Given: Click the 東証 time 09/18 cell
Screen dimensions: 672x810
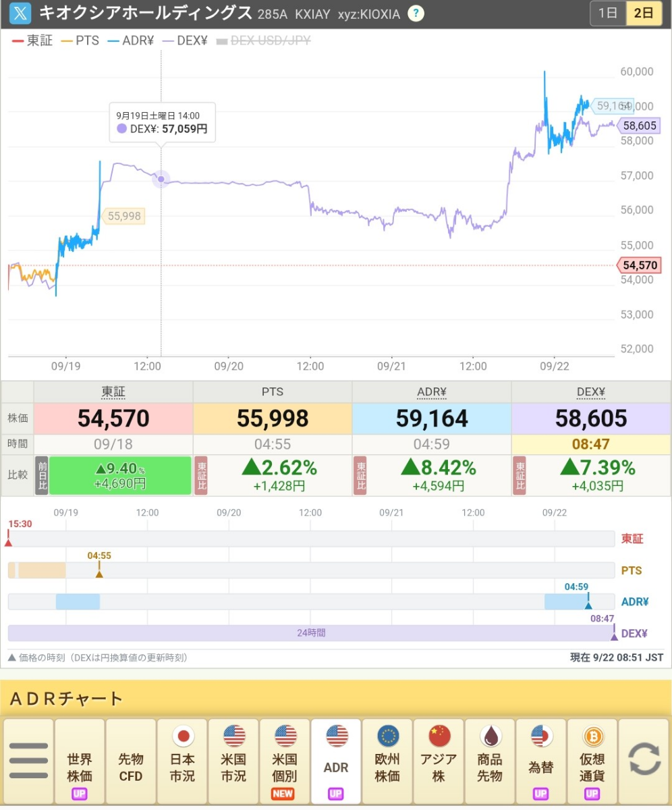Looking at the screenshot, I should [113, 445].
